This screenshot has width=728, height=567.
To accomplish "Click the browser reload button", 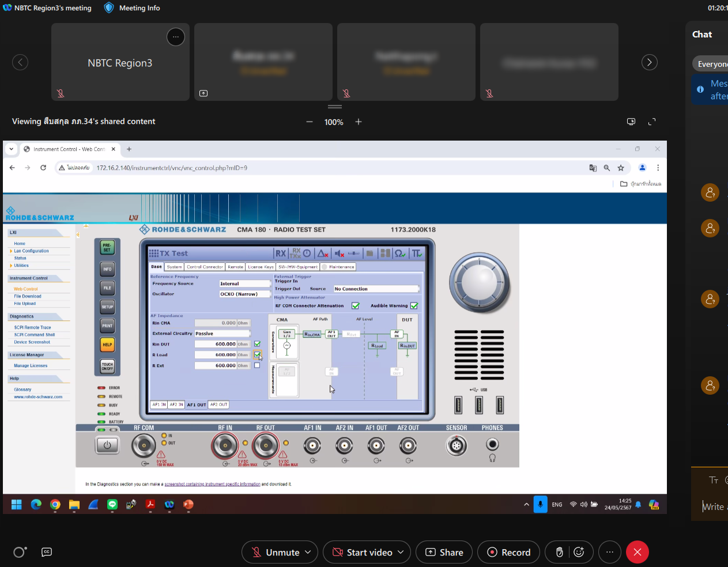I will (43, 168).
